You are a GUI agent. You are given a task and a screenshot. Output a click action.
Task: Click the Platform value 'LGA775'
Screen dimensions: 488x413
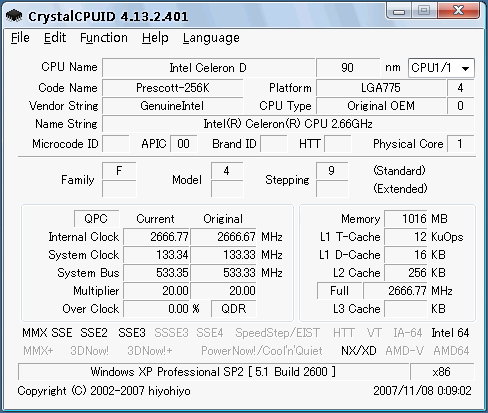tap(381, 88)
